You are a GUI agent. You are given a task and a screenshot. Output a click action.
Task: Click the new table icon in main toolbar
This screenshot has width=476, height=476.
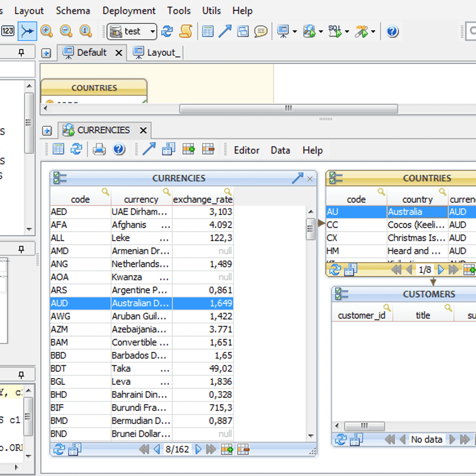coord(208,31)
